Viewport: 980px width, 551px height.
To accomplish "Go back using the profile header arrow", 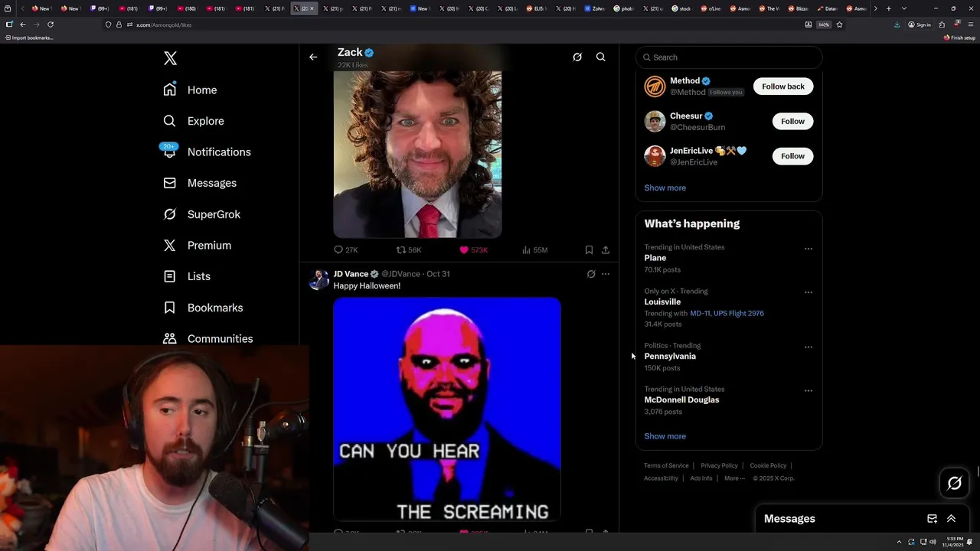I will pyautogui.click(x=313, y=57).
